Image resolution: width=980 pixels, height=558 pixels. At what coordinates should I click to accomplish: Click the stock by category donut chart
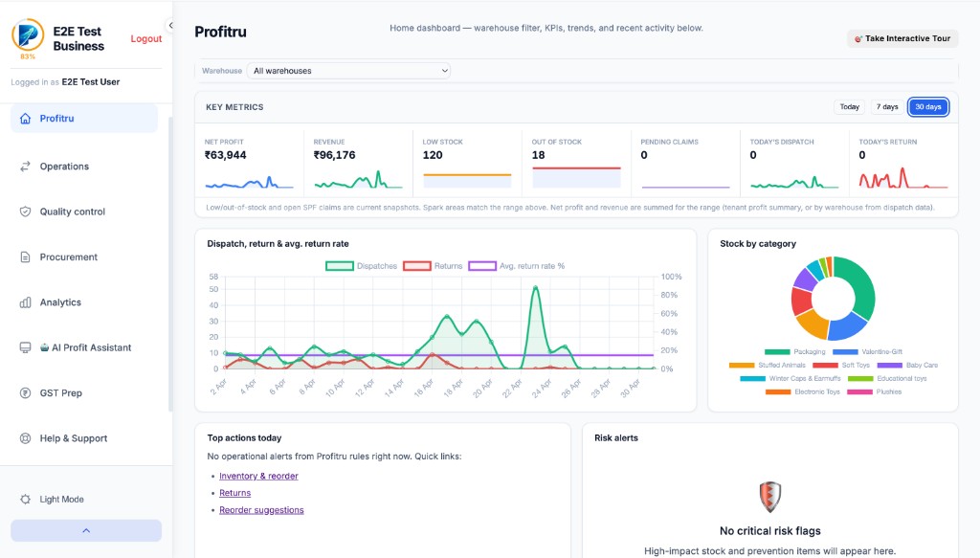click(833, 298)
